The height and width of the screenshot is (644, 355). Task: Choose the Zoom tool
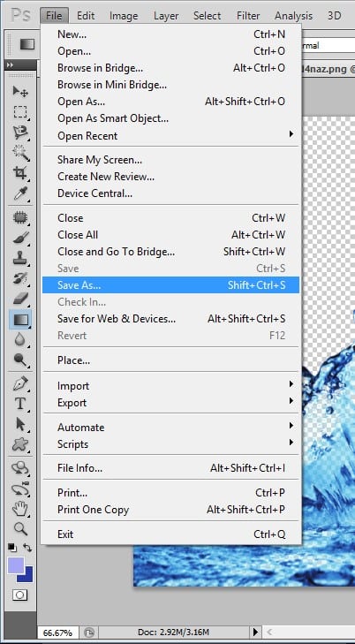[x=19, y=528]
